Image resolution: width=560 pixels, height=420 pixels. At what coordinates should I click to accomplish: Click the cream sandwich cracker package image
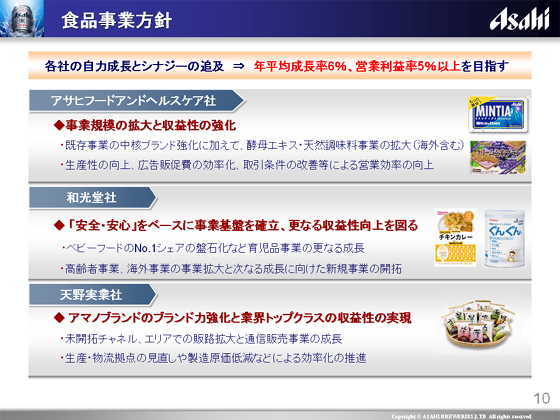498,157
